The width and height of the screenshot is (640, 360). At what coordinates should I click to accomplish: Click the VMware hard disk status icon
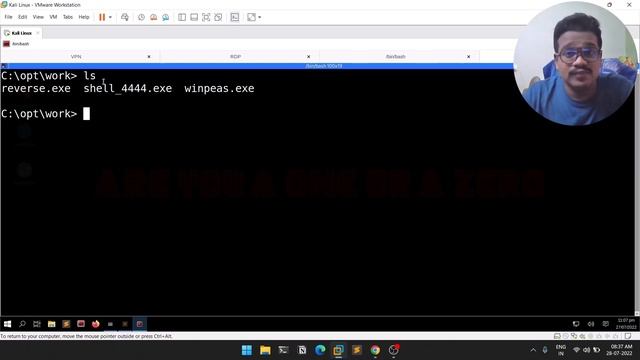pyautogui.click(x=557, y=336)
